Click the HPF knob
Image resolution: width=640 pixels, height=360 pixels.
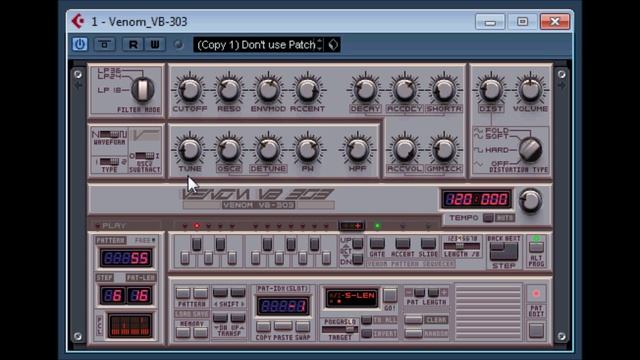click(x=357, y=149)
